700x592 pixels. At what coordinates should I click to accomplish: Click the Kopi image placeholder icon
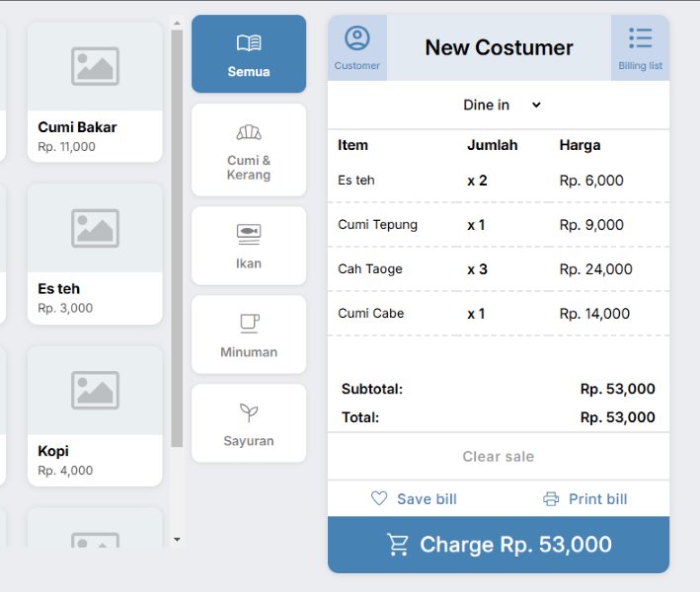[95, 390]
